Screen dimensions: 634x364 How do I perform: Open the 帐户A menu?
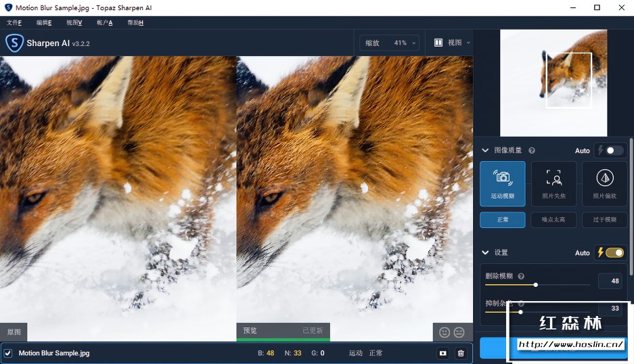coord(104,22)
